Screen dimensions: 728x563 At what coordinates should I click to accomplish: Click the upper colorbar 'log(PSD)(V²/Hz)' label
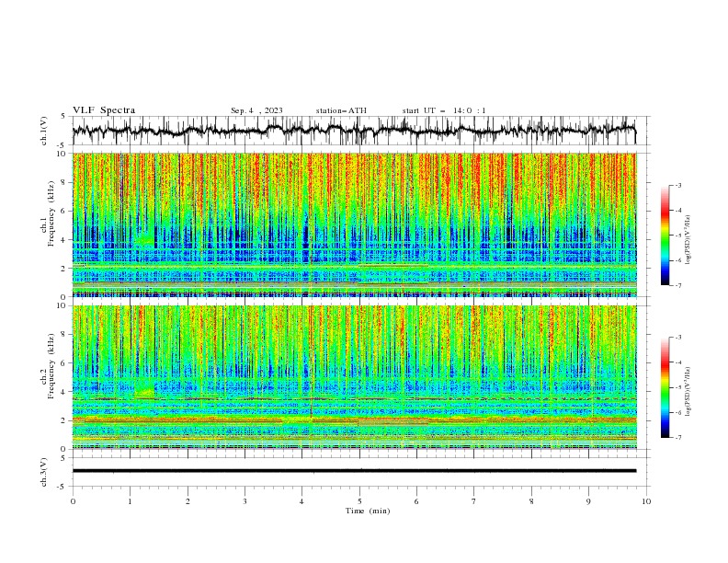[688, 240]
